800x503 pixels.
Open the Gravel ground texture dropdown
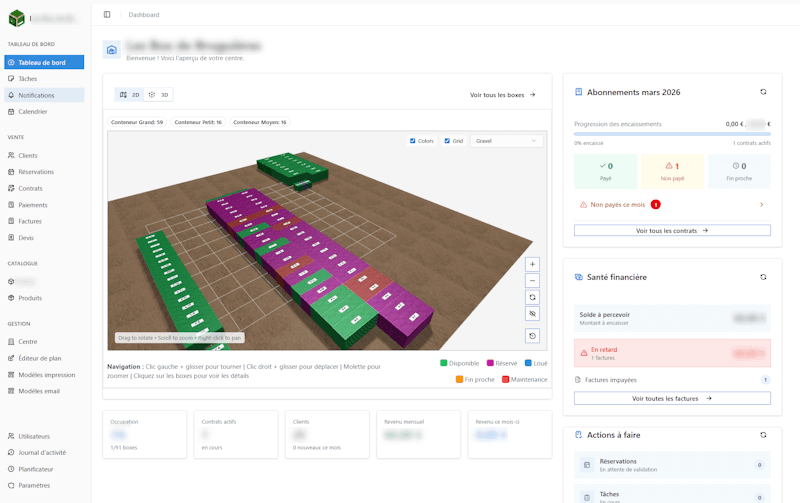coord(507,141)
